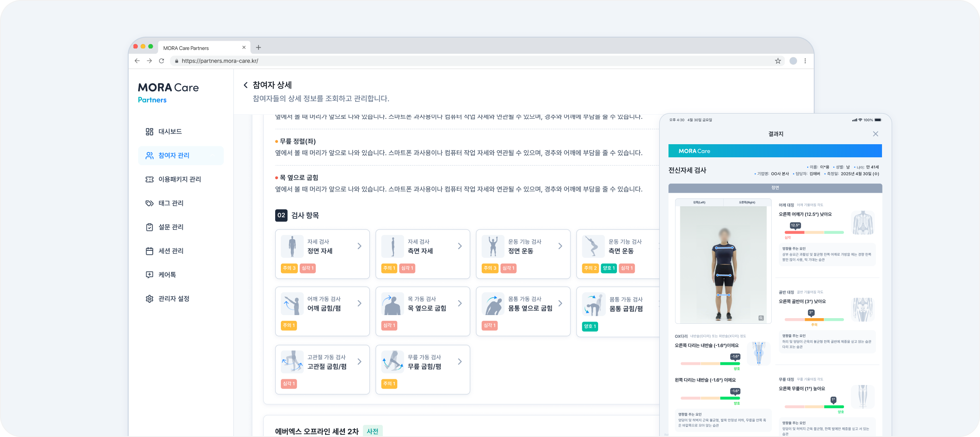The image size is (980, 437).
Task: Click the 태그 관리 tag icon
Action: click(x=150, y=203)
